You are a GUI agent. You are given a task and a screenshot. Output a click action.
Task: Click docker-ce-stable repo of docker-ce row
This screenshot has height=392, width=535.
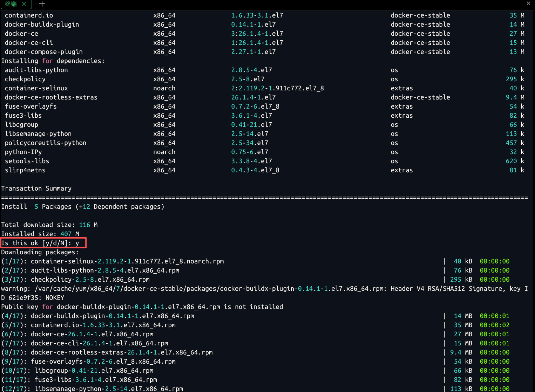(420, 34)
